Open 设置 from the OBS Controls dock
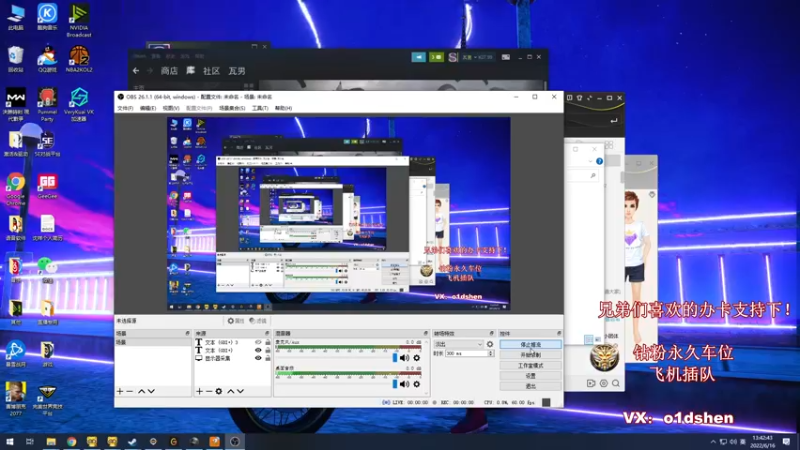This screenshot has height=450, width=800. coord(531,376)
